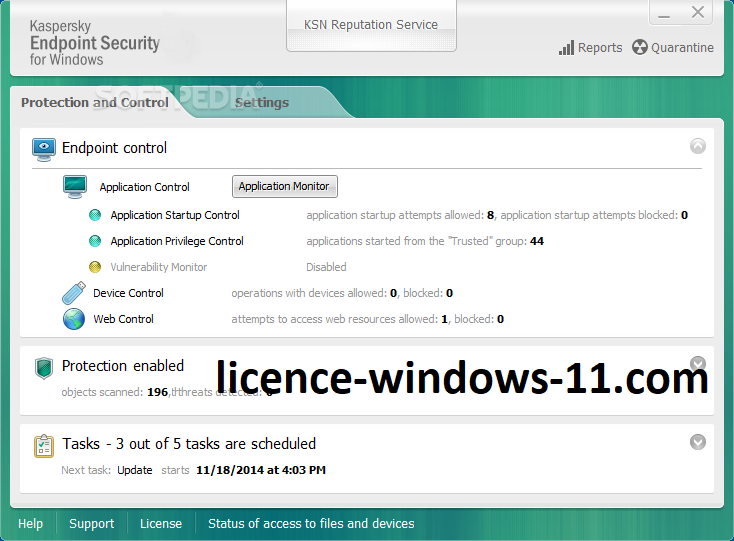Screen dimensions: 734x541
Task: Open Reports from the bar chart icon
Action: point(566,48)
